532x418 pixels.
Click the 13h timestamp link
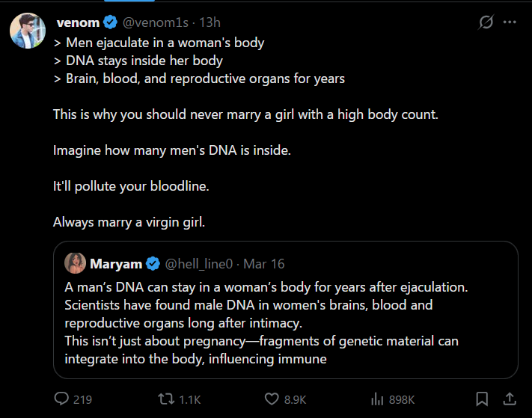[210, 22]
